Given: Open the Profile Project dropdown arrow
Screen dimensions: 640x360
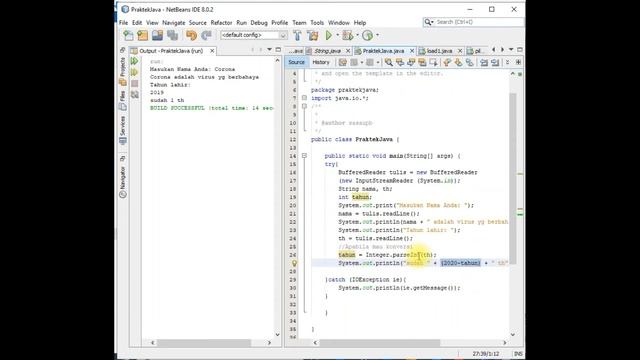Looking at the screenshot, I should [377, 36].
